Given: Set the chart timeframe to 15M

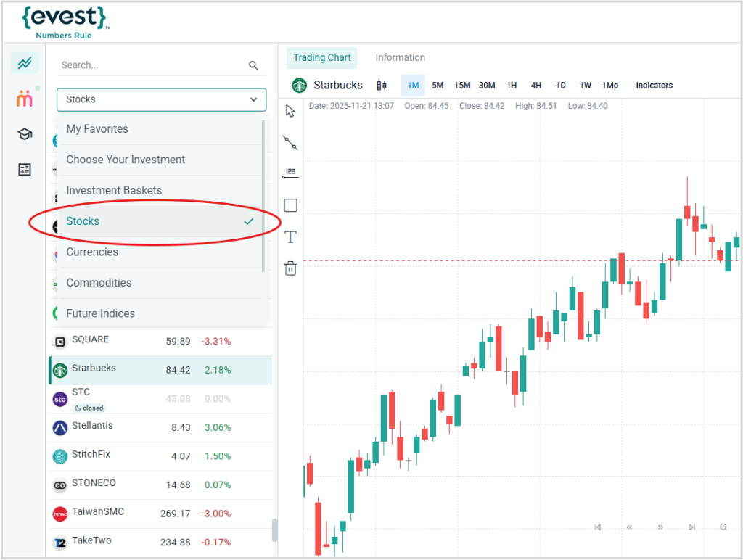Looking at the screenshot, I should tap(462, 86).
